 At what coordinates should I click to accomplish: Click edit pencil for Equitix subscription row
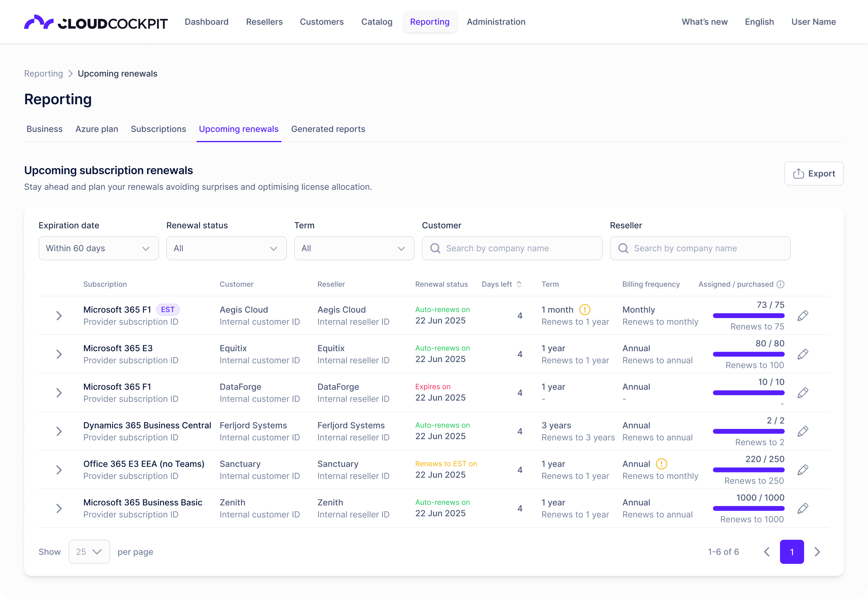tap(803, 354)
